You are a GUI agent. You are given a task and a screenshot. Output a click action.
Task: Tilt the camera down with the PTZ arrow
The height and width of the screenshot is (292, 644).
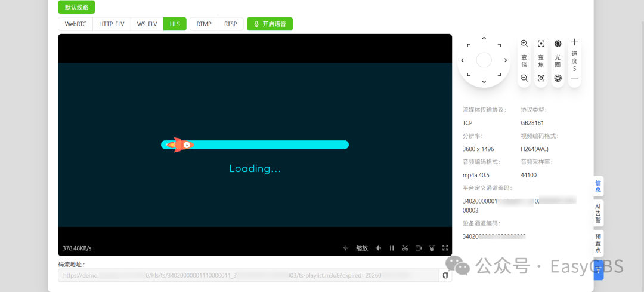click(x=484, y=81)
